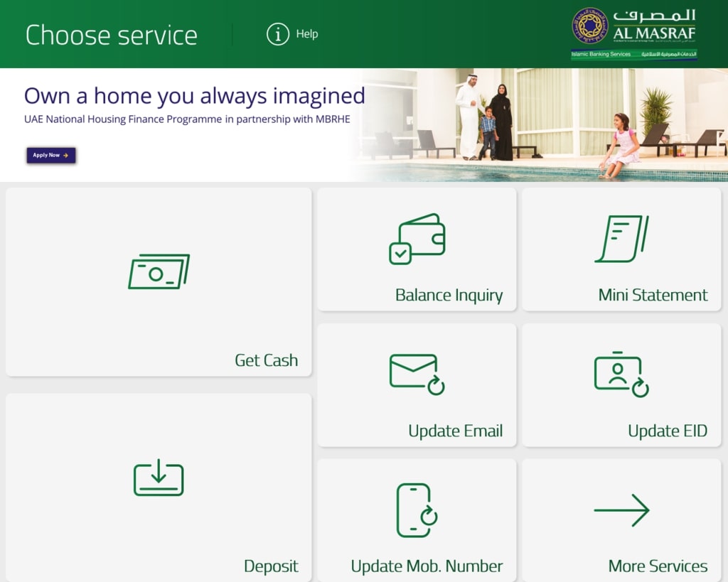The height and width of the screenshot is (582, 728).
Task: Select the Update Mob. Number label
Action: click(427, 566)
